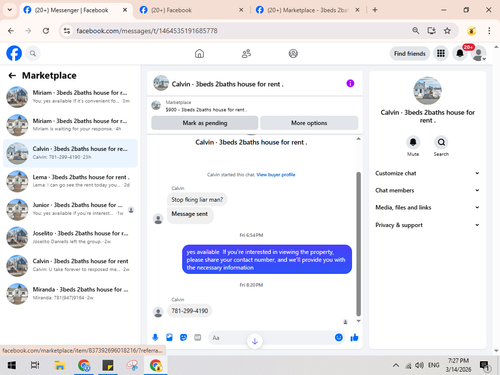Open the GIF picker icon
The height and width of the screenshot is (375, 500).
(x=198, y=337)
